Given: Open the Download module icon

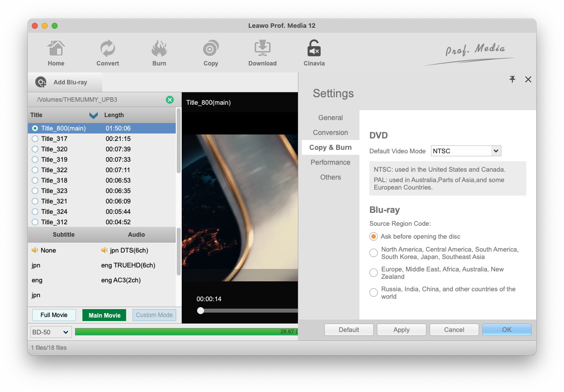Looking at the screenshot, I should [262, 50].
